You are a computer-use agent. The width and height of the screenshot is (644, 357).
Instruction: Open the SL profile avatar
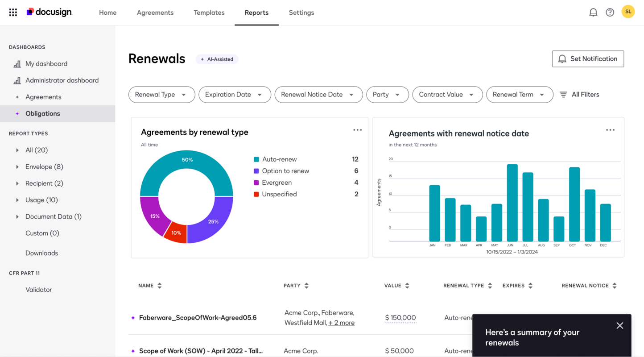[628, 11]
